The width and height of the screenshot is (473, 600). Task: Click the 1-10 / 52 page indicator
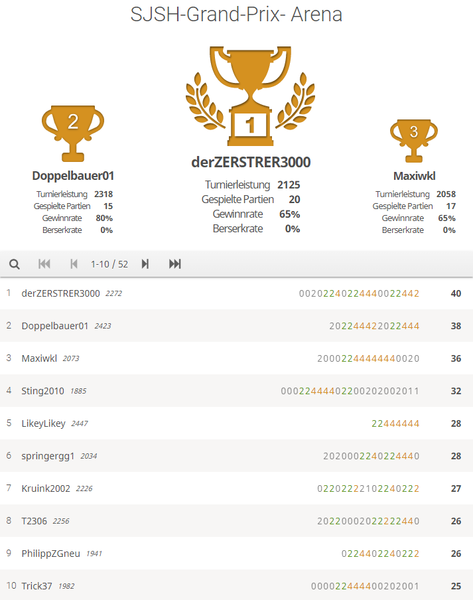pos(109,264)
